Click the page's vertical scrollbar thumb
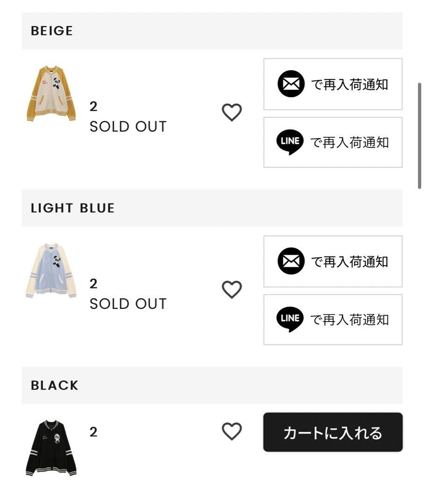 click(419, 136)
